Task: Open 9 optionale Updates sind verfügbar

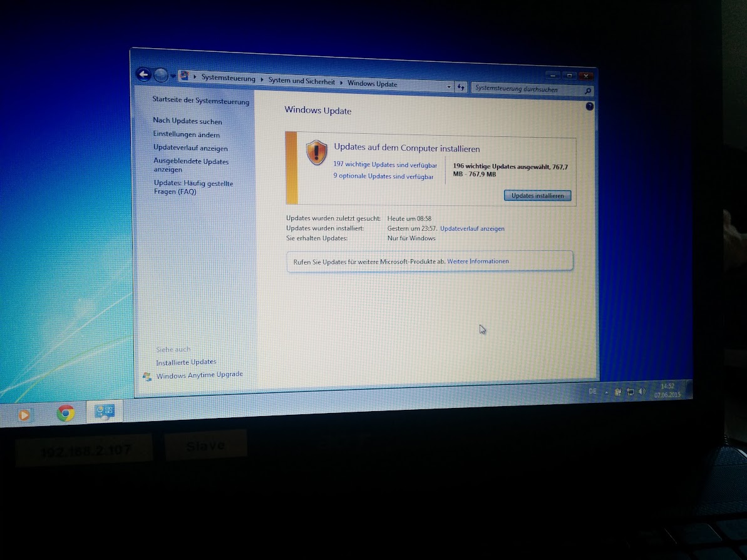Action: (383, 176)
